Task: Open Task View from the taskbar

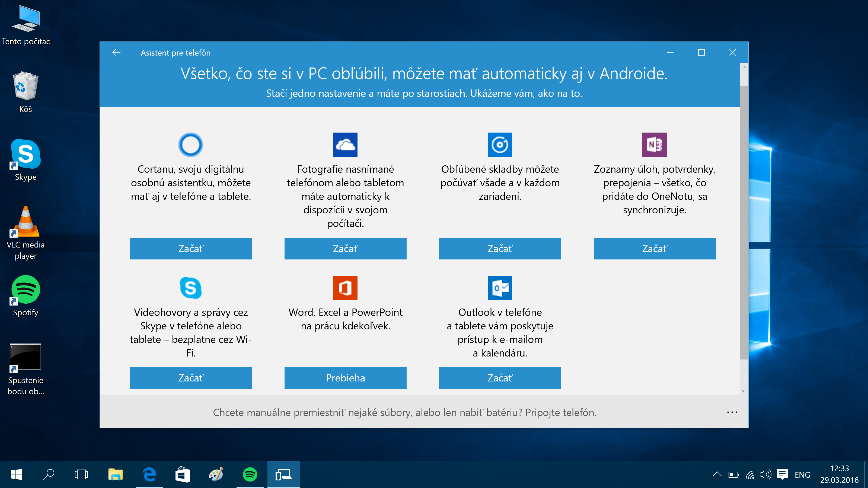Action: [x=81, y=474]
